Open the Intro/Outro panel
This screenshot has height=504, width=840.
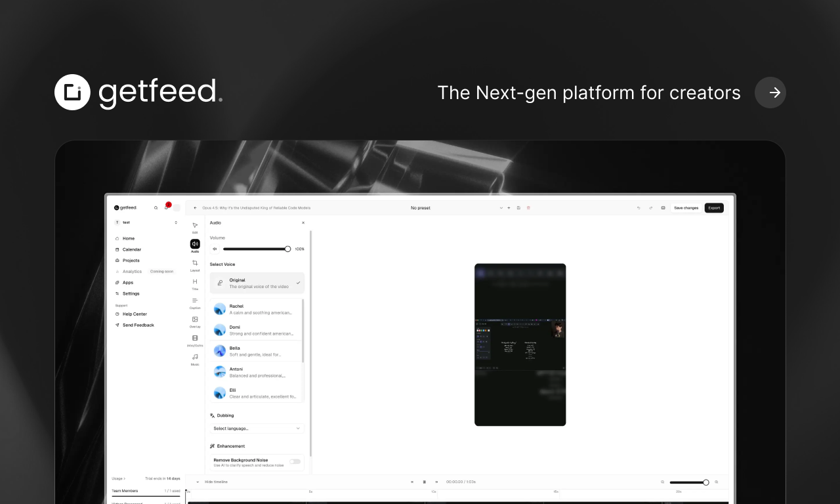point(195,339)
